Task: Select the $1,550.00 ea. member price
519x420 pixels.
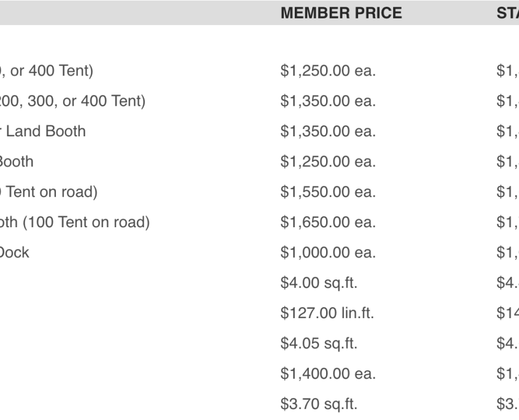Action: coord(328,192)
